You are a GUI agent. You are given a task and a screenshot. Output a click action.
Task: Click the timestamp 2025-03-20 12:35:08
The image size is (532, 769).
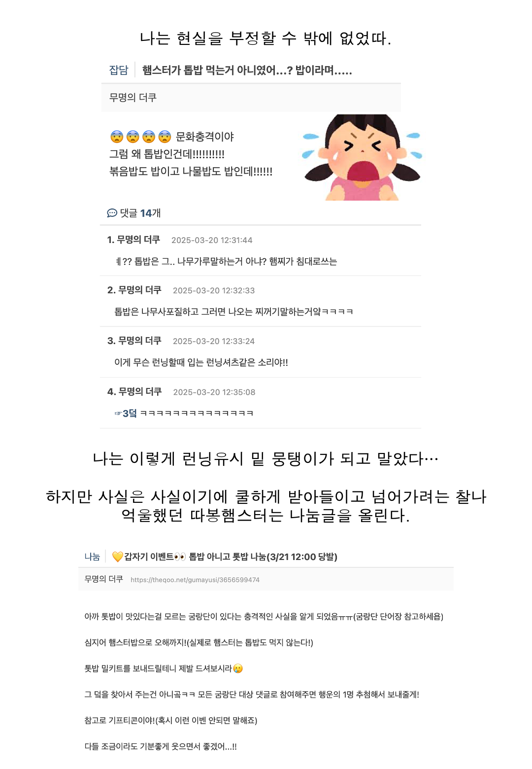214,392
